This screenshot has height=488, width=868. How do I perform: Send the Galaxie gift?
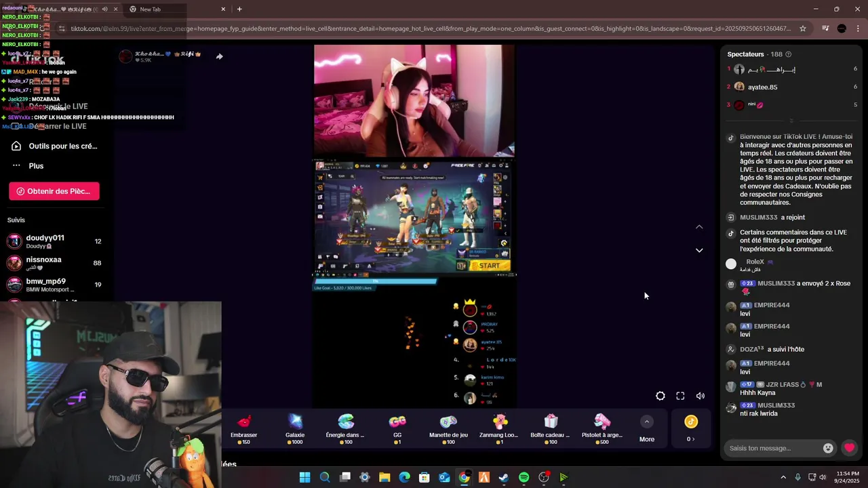click(295, 430)
